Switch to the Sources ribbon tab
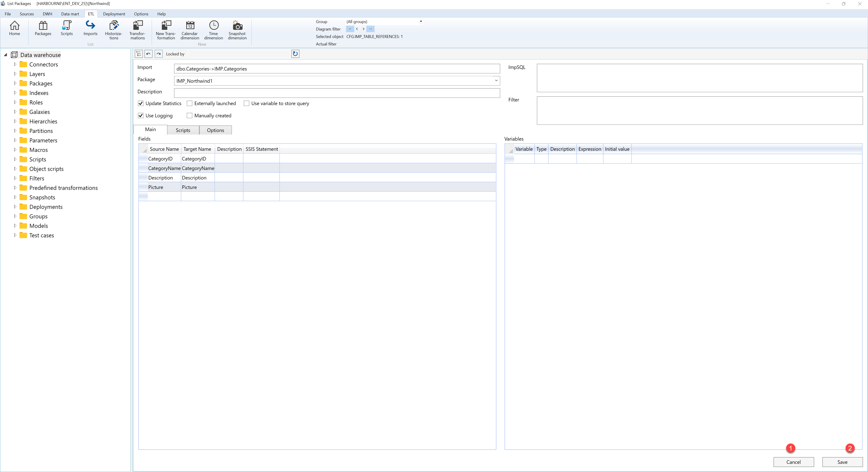The image size is (868, 472). 27,14
